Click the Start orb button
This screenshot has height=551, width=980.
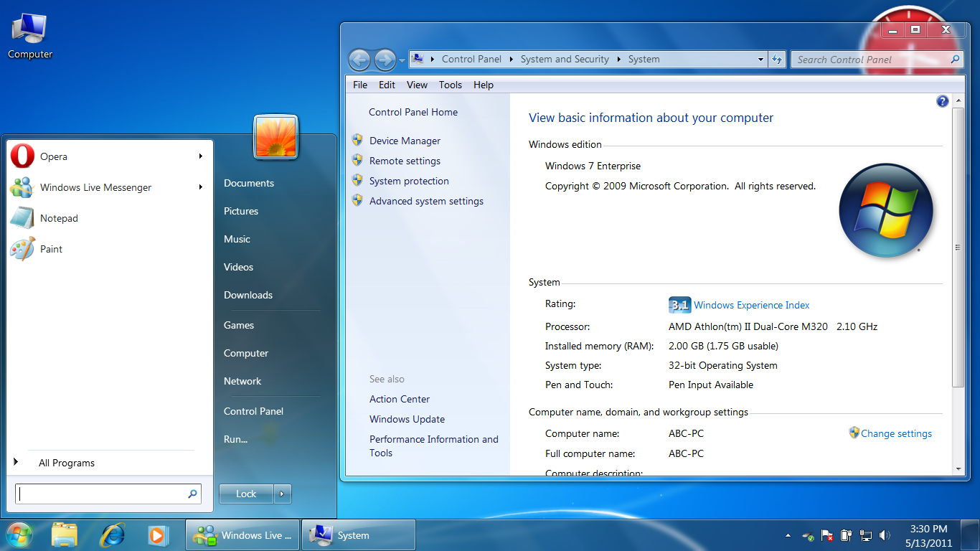pyautogui.click(x=19, y=534)
